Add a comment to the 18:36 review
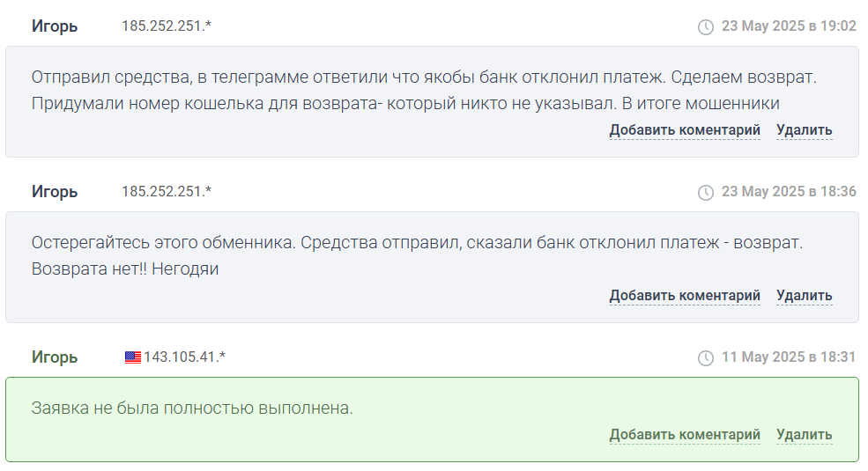 (685, 296)
